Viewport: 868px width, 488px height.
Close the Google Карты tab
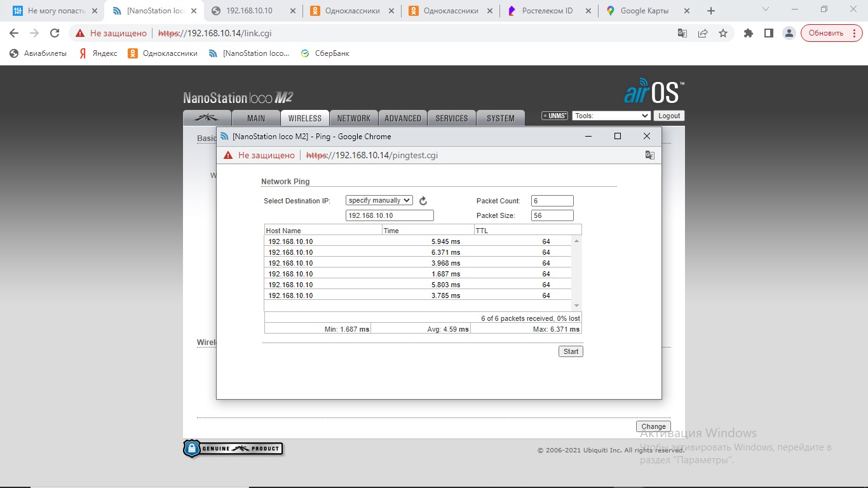click(688, 11)
